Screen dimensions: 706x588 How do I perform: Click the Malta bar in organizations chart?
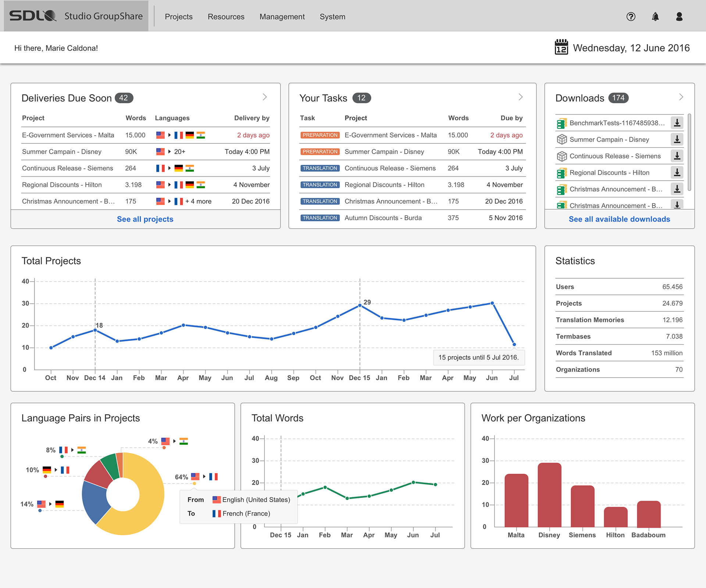516,500
